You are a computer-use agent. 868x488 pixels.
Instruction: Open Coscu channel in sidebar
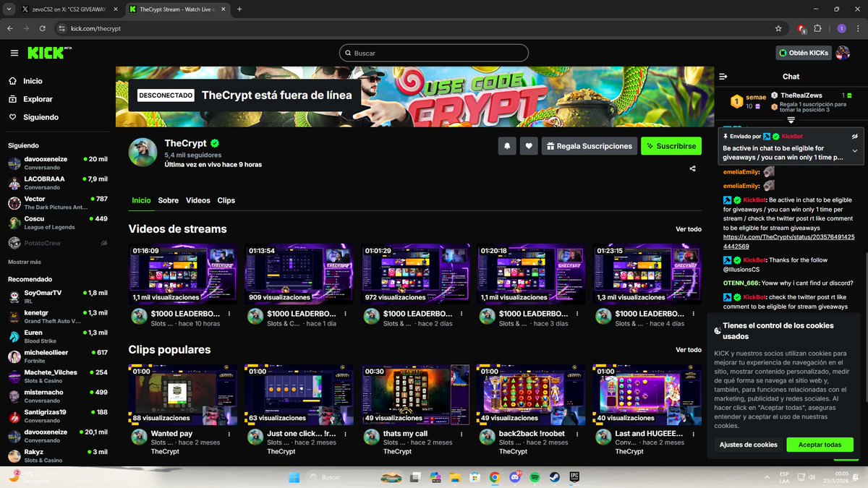click(58, 223)
